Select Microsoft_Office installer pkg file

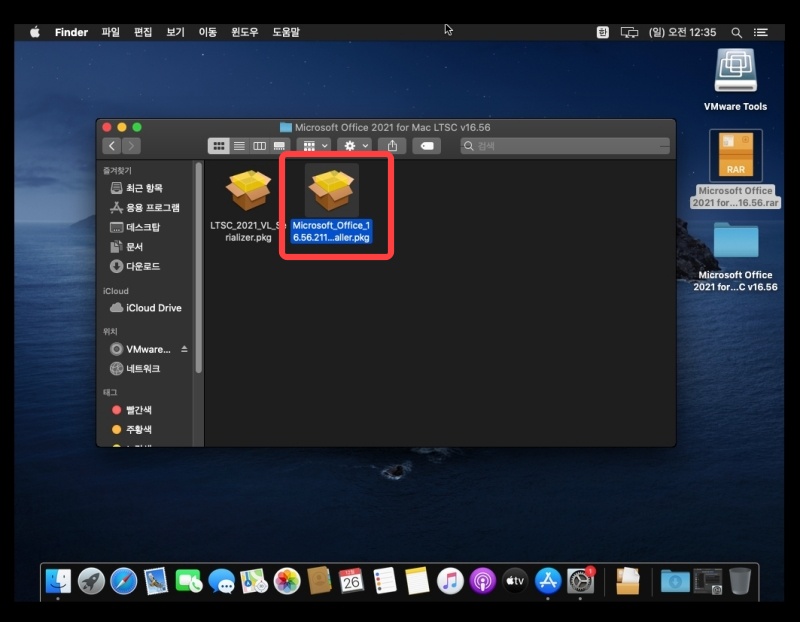(331, 204)
